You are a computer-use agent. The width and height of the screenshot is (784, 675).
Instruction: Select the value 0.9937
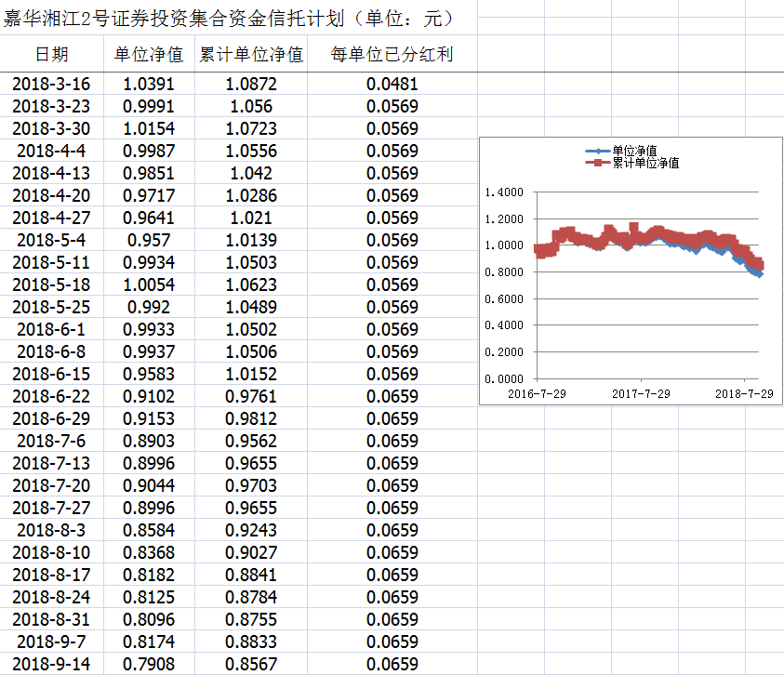coord(149,352)
